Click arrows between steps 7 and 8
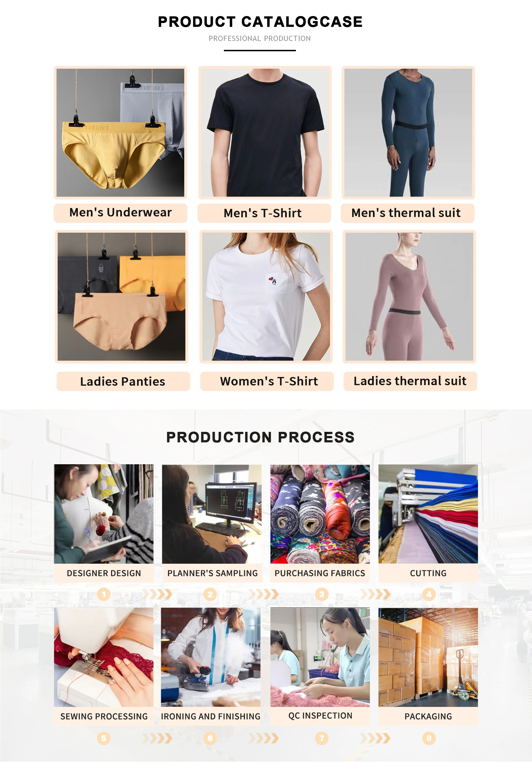The height and width of the screenshot is (777, 532). pos(375,738)
